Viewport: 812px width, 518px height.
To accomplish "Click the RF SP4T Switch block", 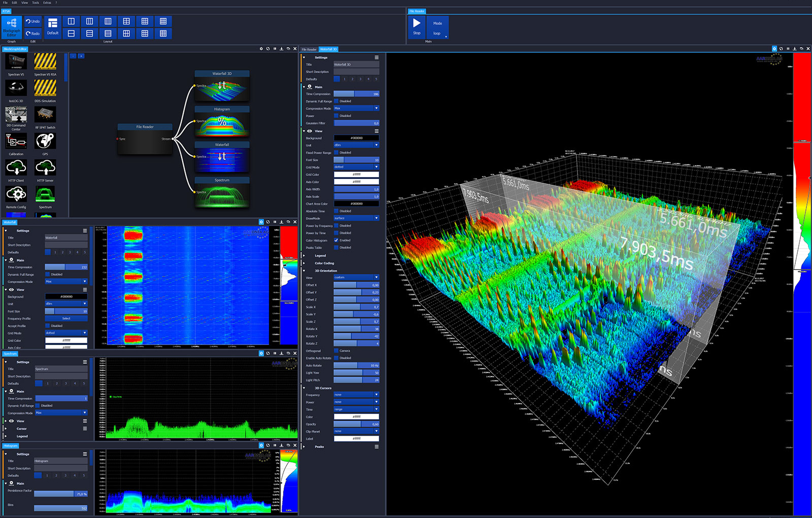I will click(45, 115).
